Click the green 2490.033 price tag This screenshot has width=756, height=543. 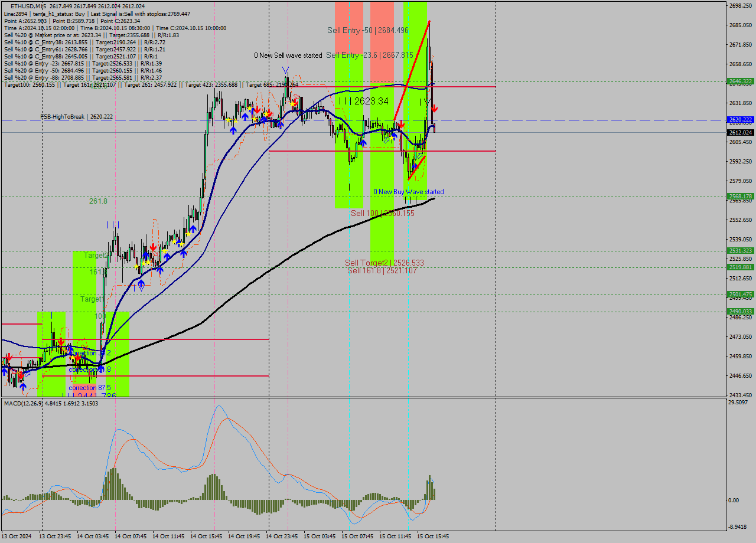pos(741,312)
